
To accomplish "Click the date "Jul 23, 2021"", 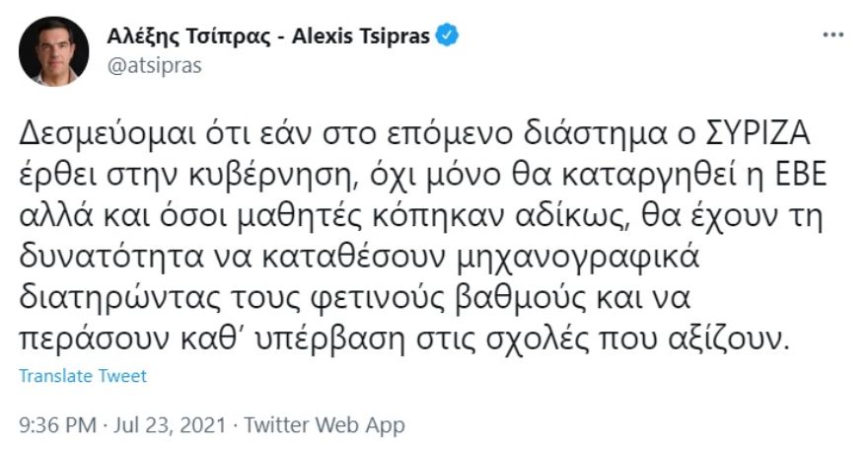I will point(173,425).
